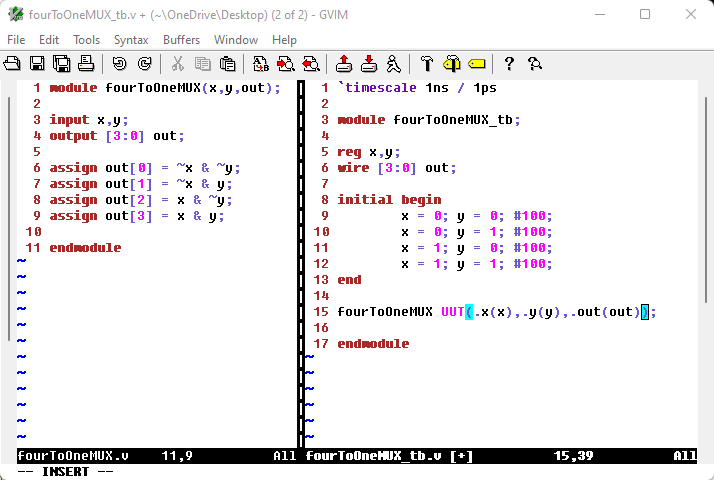This screenshot has height=480, width=714.
Task: Open the Syntax menu
Action: tap(131, 40)
